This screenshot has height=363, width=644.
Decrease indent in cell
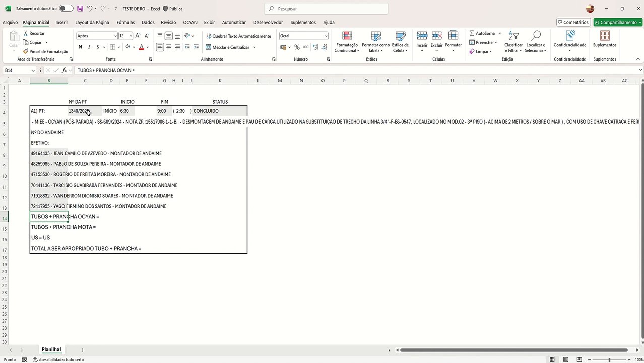pos(187,47)
